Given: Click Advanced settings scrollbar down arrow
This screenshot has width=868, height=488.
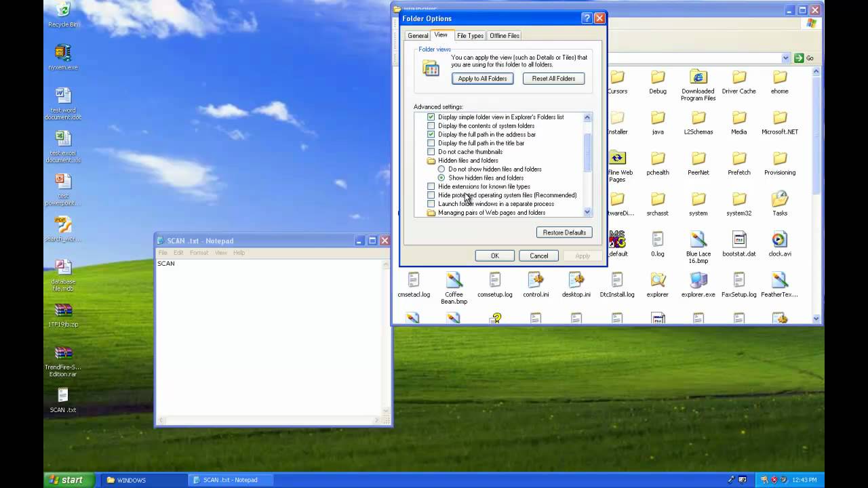Looking at the screenshot, I should click(587, 213).
